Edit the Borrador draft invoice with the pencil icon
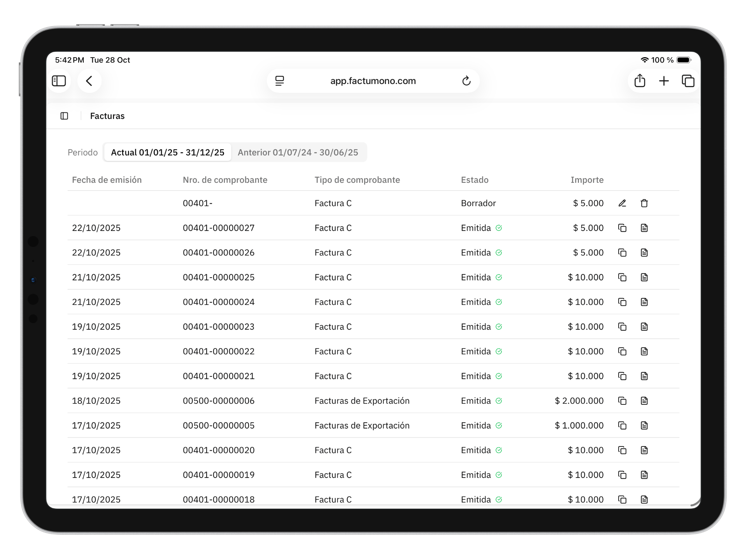Viewport: 747px width, 560px height. pos(622,203)
